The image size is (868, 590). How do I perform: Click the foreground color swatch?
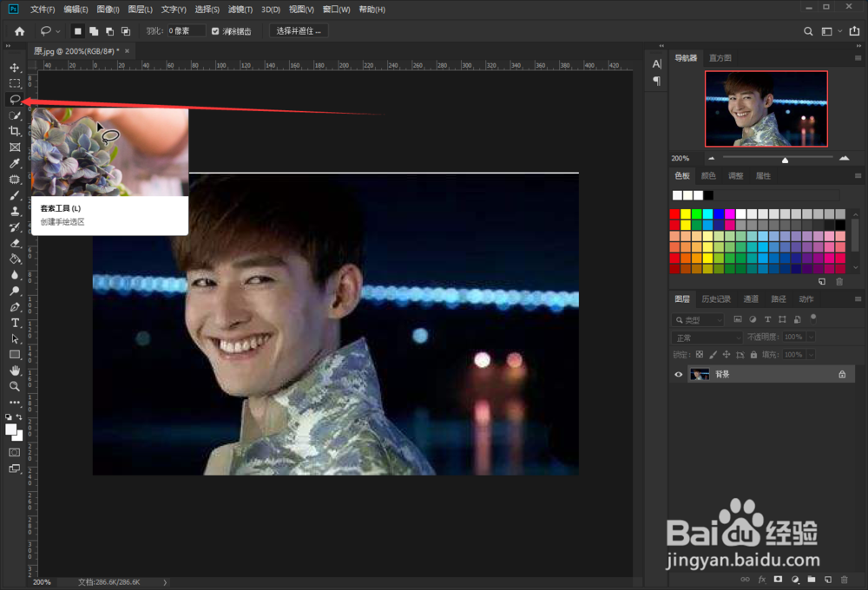(x=11, y=429)
